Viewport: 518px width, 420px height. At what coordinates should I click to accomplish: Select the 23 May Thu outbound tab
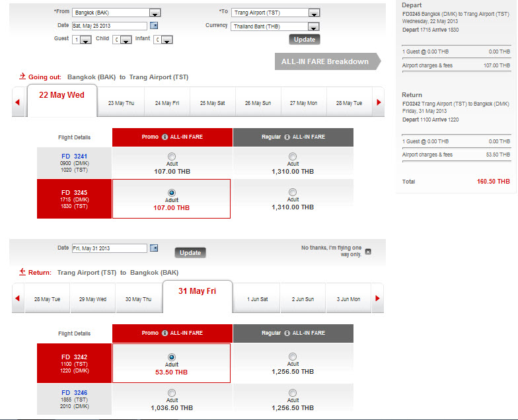coord(122,102)
